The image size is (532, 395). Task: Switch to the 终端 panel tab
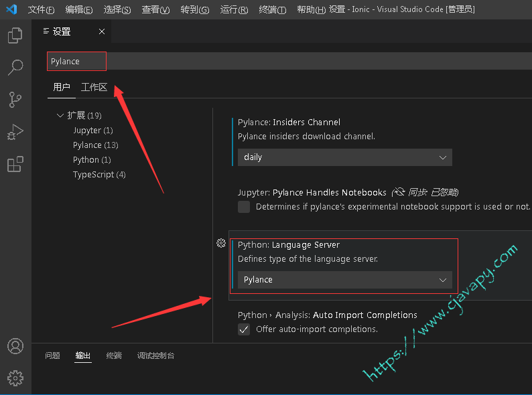tap(114, 355)
